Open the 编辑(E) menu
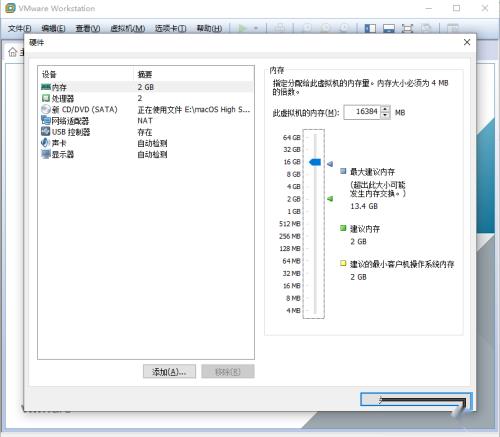500x437 pixels. pyautogui.click(x=53, y=29)
